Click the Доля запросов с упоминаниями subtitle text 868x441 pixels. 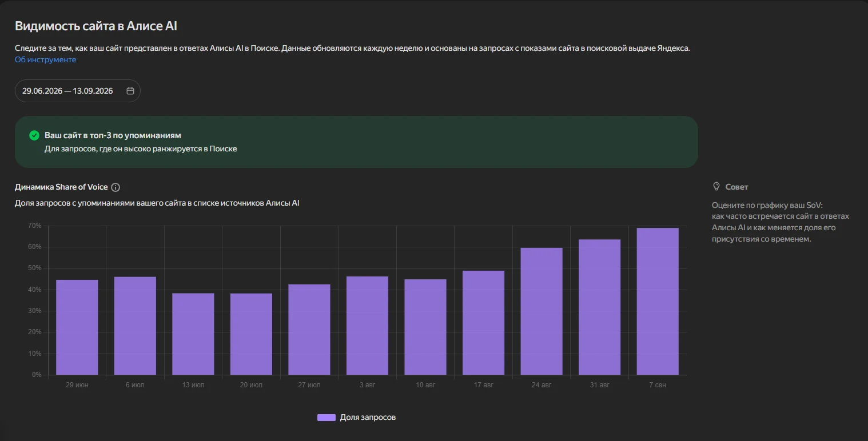tap(157, 203)
